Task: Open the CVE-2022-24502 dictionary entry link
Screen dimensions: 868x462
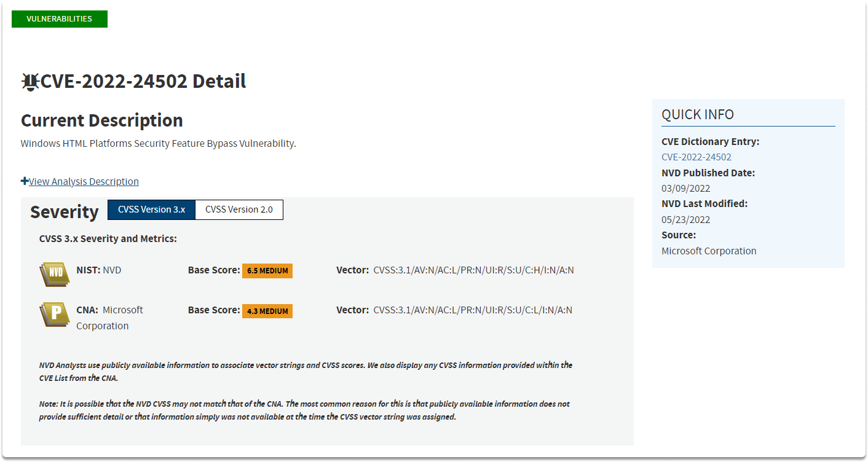Action: (x=696, y=157)
